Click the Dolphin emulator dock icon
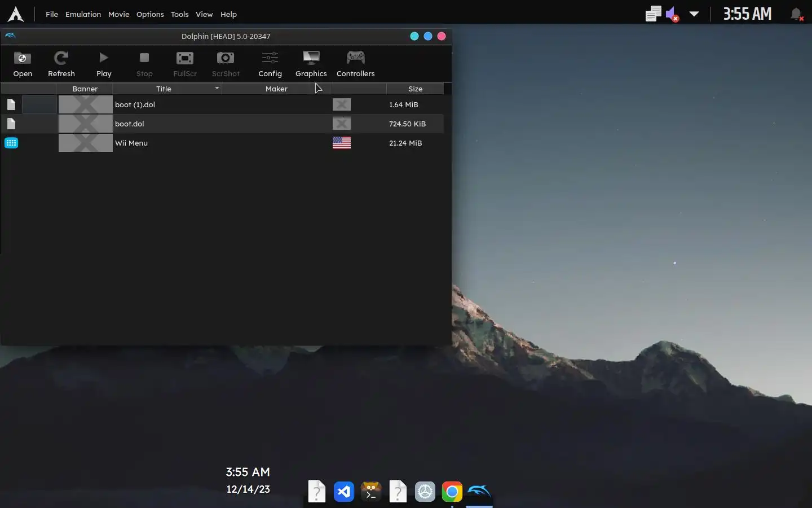This screenshot has height=508, width=812. [x=479, y=492]
